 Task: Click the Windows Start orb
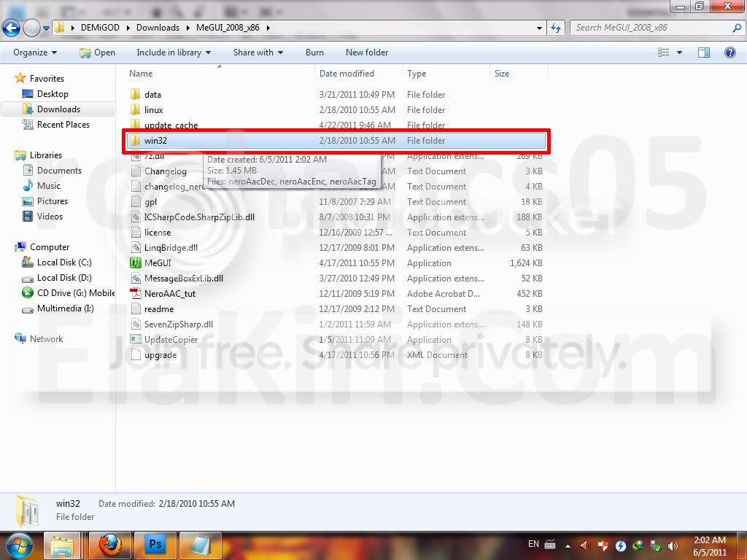[x=18, y=545]
